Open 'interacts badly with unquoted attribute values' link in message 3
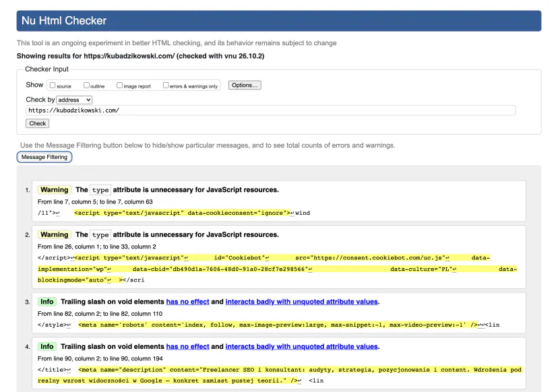Screen dimensions: 558x392 point(301,302)
